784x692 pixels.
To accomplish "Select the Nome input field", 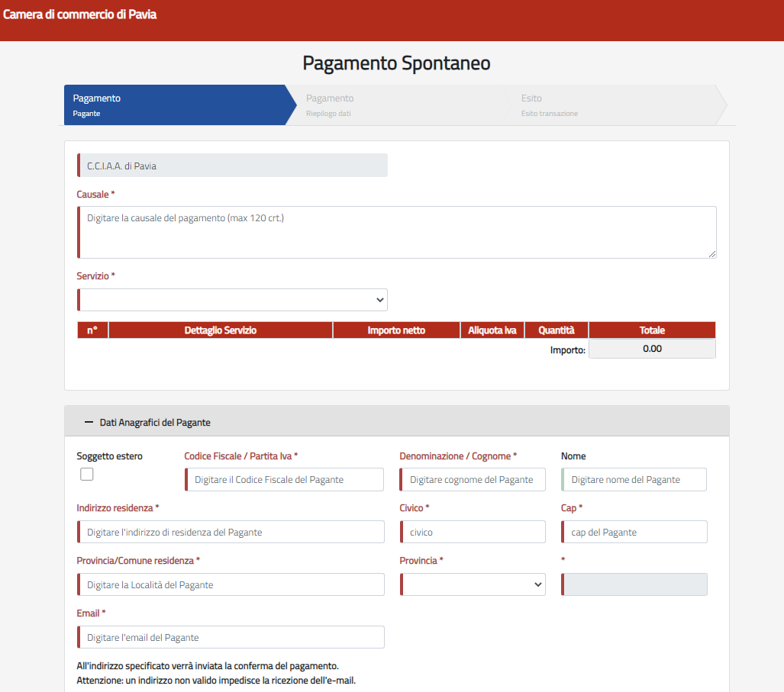I will click(x=634, y=480).
